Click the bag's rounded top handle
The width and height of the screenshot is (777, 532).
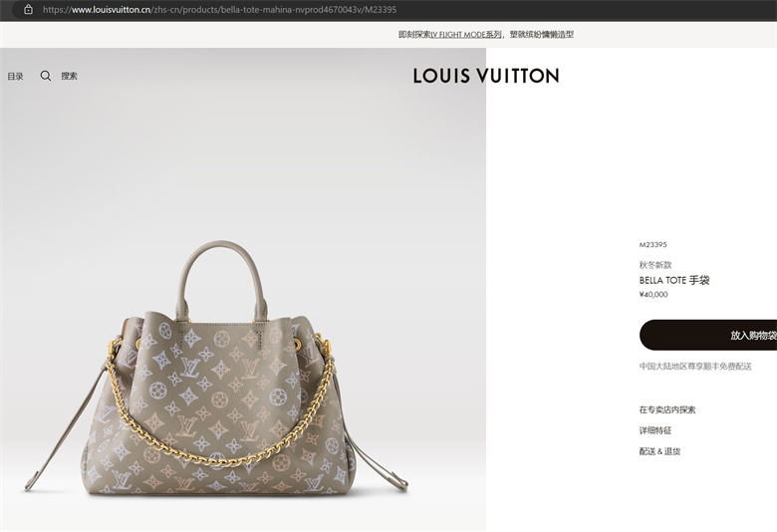tap(222, 278)
